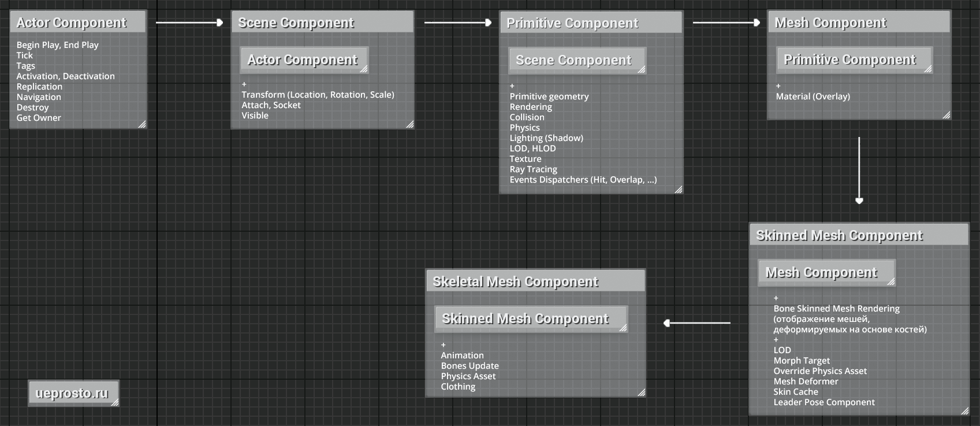
Task: Select the outer Scene Component comment title bar
Action: click(x=322, y=22)
